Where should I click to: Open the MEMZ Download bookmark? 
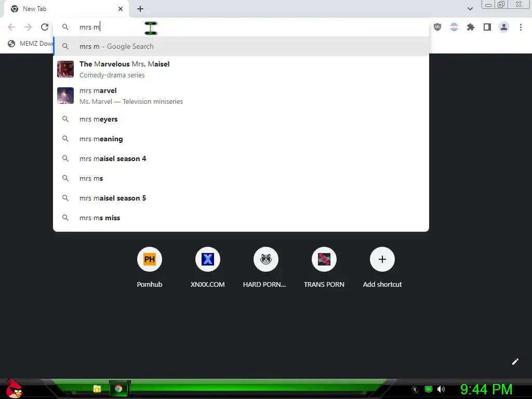[x=31, y=44]
